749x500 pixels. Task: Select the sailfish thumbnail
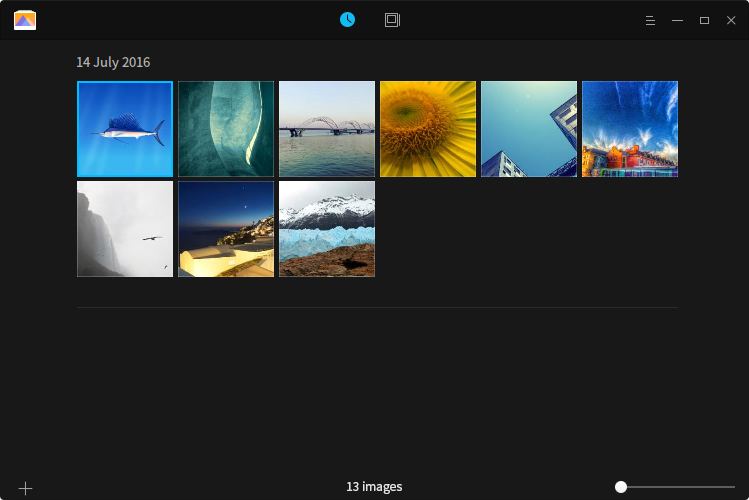[125, 129]
